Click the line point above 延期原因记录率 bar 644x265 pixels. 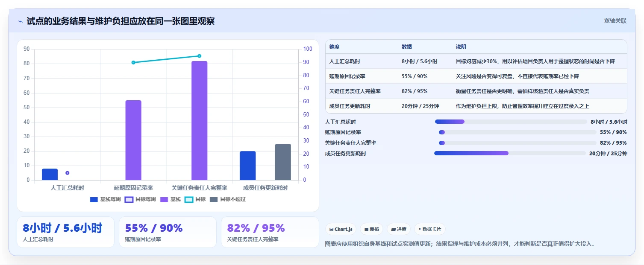[x=133, y=62]
